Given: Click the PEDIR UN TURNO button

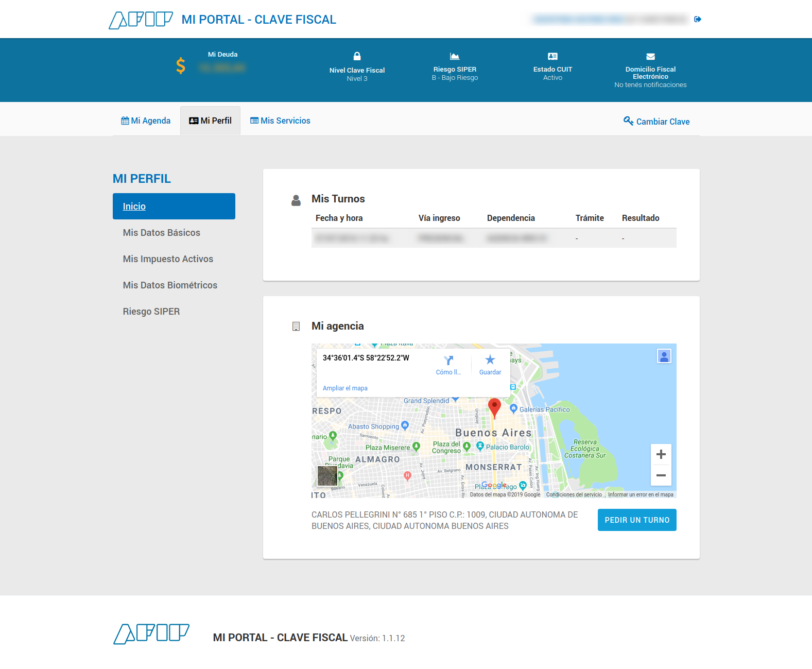Looking at the screenshot, I should (x=637, y=520).
